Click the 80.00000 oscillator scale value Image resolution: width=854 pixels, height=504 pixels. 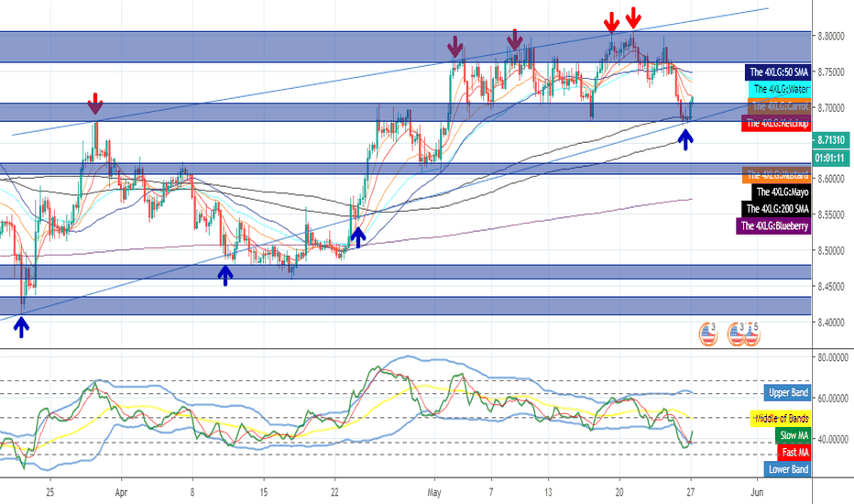click(x=833, y=358)
